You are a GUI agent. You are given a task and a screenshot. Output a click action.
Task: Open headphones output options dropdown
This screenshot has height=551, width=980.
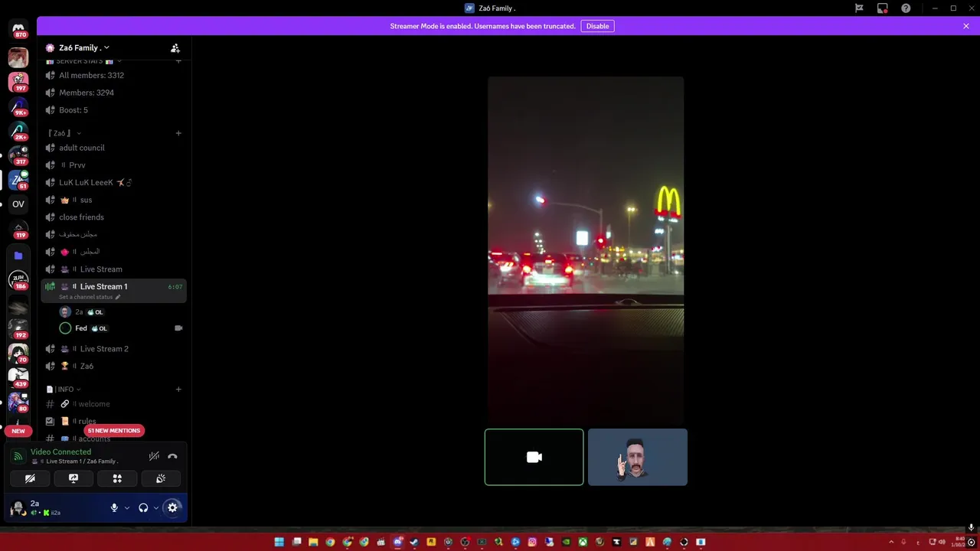[156, 507]
